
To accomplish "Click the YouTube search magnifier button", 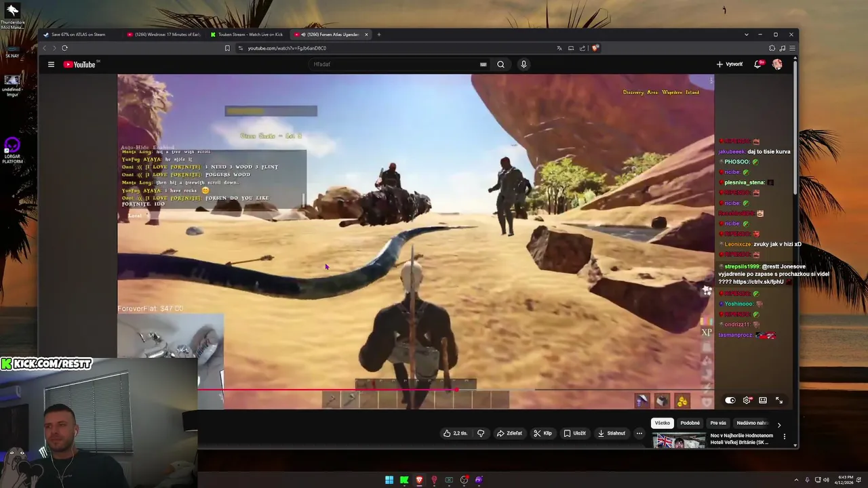I will [x=500, y=64].
